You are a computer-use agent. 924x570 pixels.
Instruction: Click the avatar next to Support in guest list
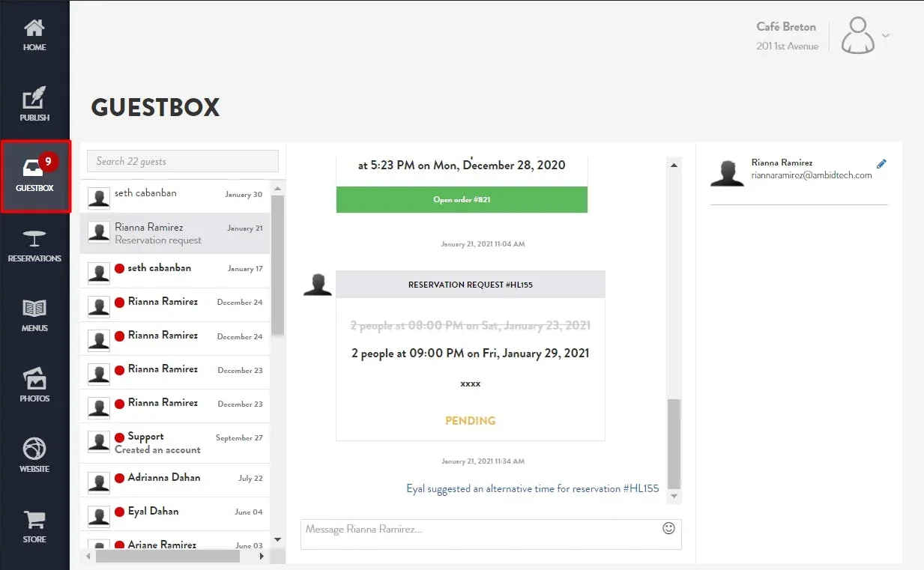[x=99, y=442]
